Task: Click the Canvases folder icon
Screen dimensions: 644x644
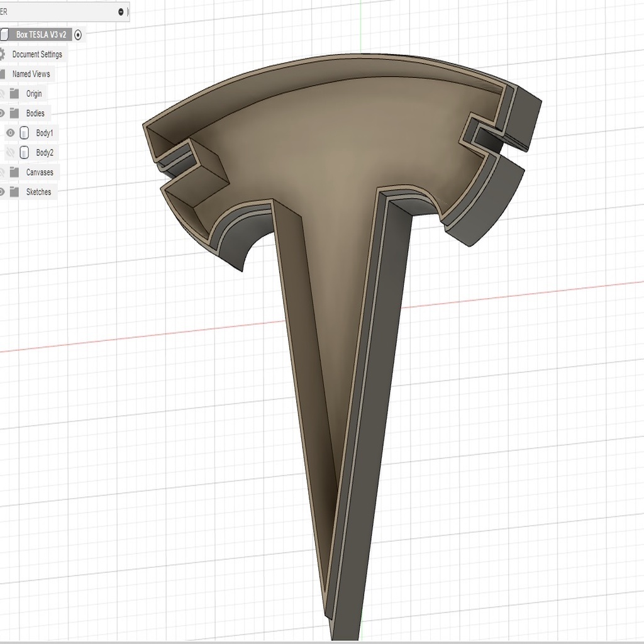Action: 14,172
